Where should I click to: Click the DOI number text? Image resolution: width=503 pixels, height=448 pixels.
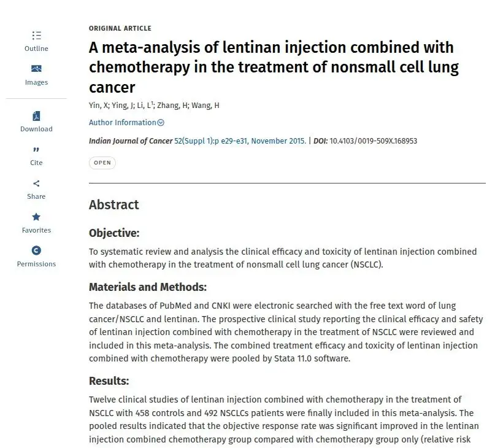(x=374, y=141)
